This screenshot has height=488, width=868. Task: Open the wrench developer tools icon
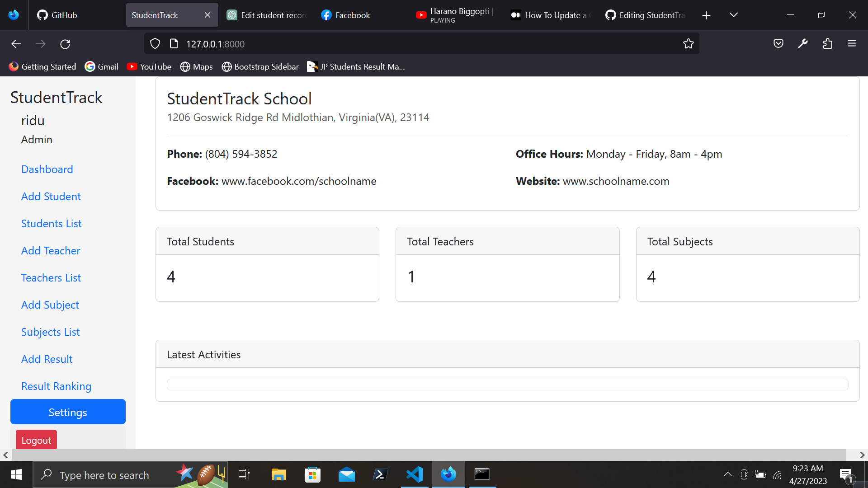[x=803, y=44]
